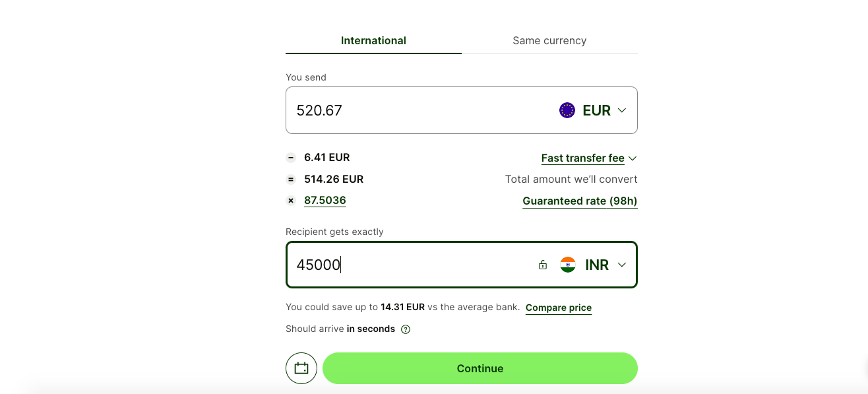The image size is (868, 394).
Task: Open the Fast transfer fee dropdown
Action: [x=588, y=158]
